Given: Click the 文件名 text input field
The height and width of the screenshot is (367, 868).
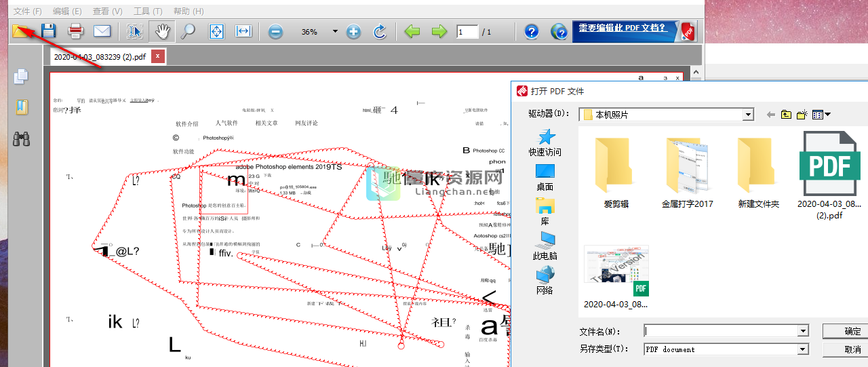Looking at the screenshot, I should click(x=722, y=331).
